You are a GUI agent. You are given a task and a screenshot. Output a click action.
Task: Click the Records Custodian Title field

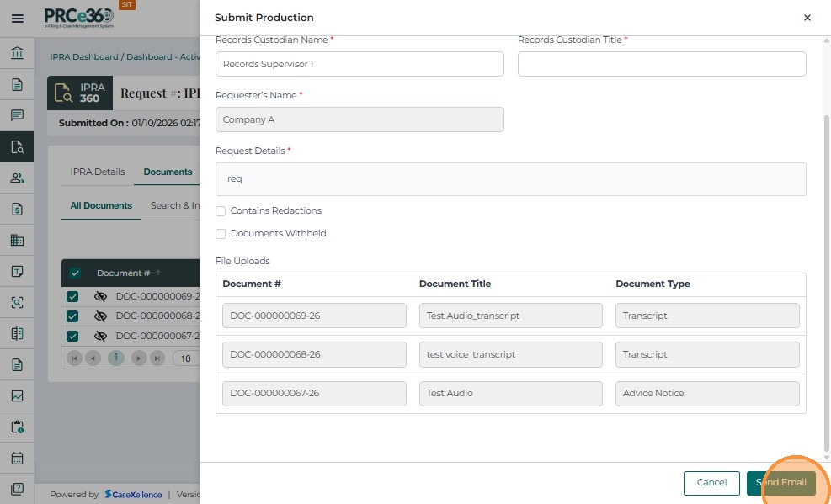(x=662, y=64)
